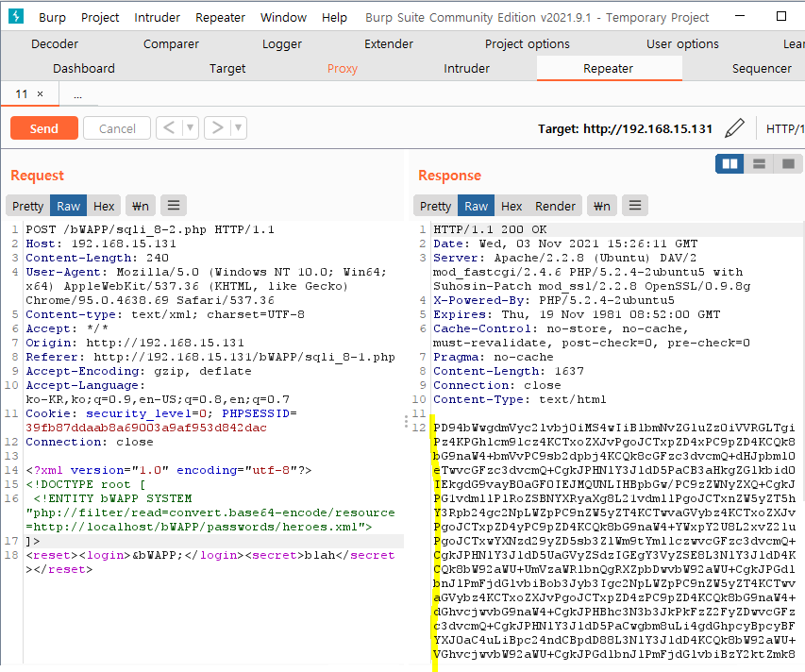The width and height of the screenshot is (805, 672).
Task: Click the Content-Length: 240 request header
Action: click(97, 258)
